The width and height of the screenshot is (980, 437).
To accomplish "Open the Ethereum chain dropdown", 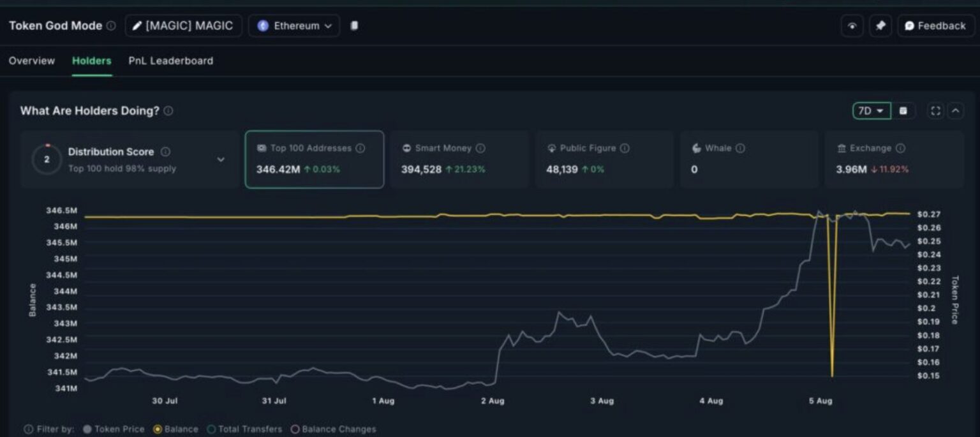I will [x=294, y=26].
